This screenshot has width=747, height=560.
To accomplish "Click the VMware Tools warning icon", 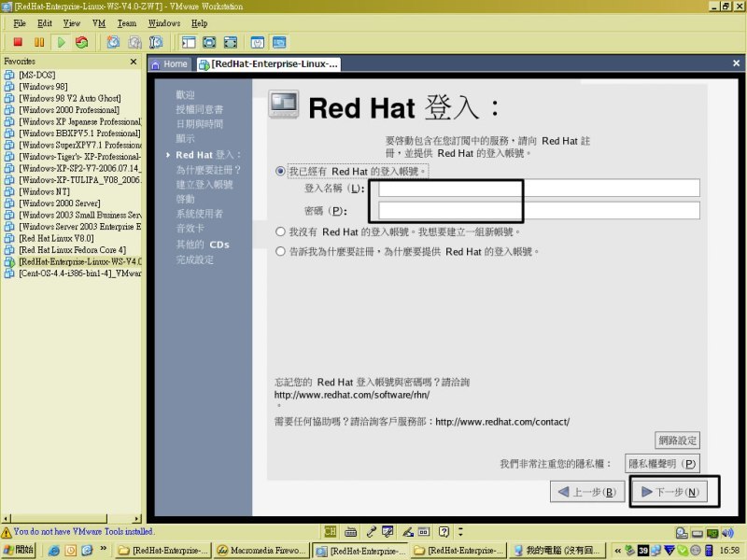I will click(x=7, y=531).
